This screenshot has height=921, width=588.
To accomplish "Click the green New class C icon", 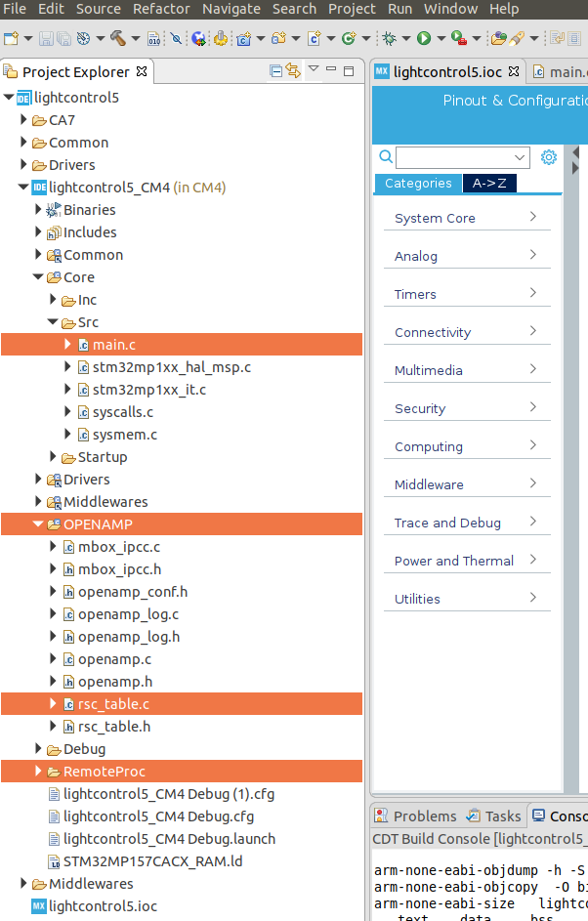I will [x=349, y=39].
